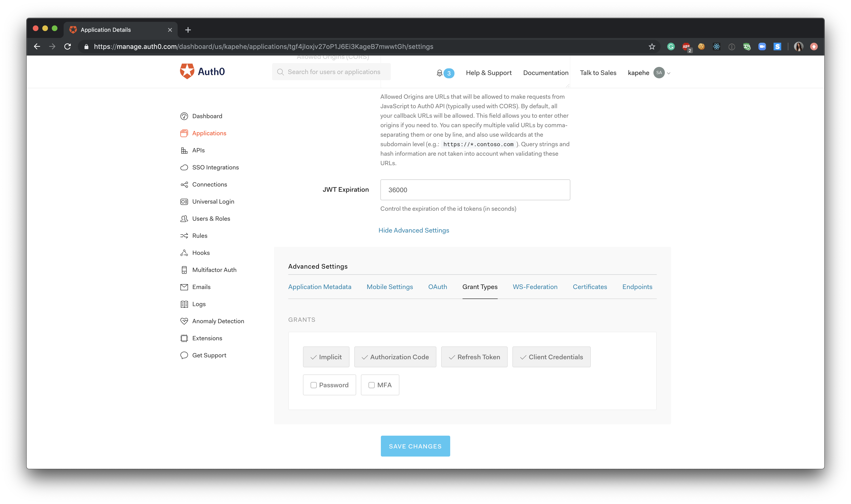Select the JWT Expiration input field

475,190
